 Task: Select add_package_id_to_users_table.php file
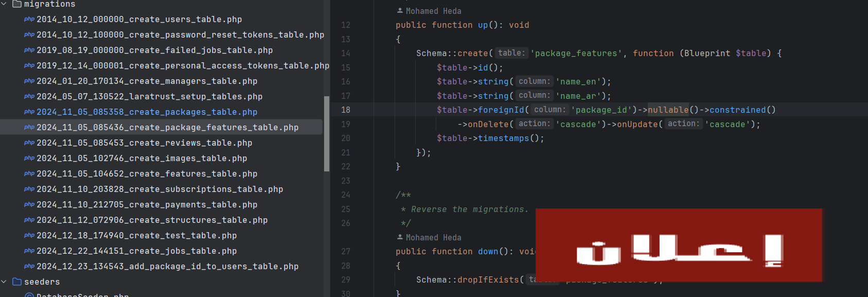[x=167, y=267]
